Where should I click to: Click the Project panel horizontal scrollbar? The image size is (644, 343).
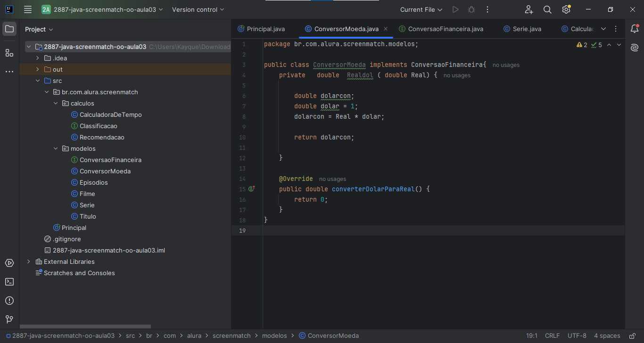(x=85, y=326)
